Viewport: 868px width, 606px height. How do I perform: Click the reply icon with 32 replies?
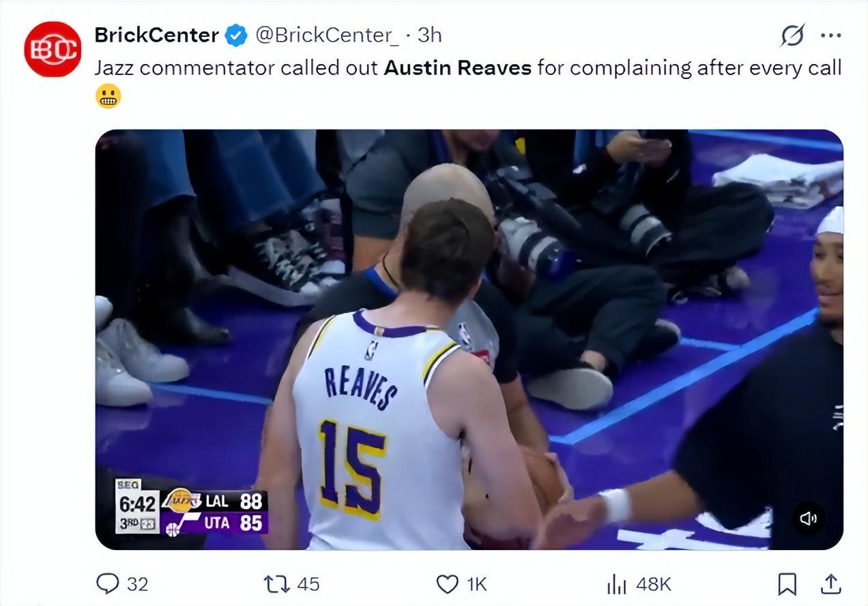pos(108,583)
